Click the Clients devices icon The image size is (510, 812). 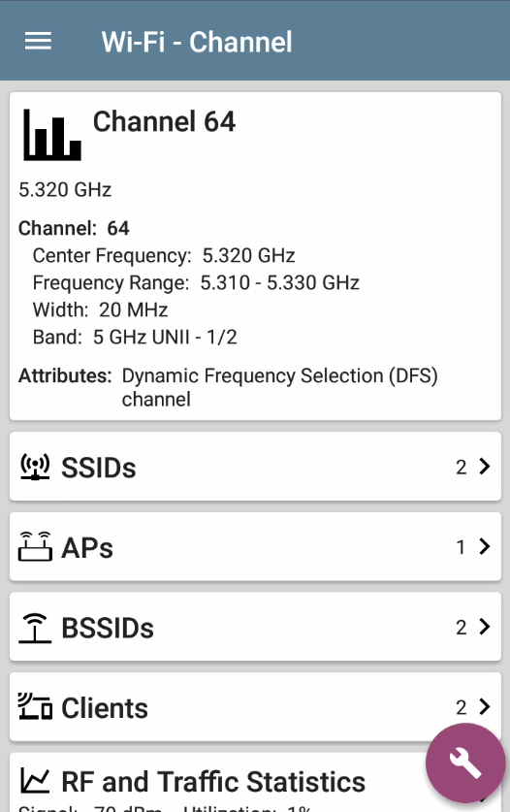[x=35, y=707]
